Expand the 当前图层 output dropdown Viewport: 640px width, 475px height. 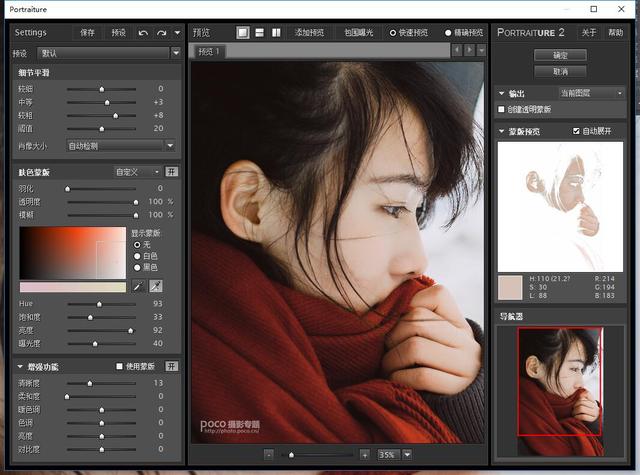591,93
